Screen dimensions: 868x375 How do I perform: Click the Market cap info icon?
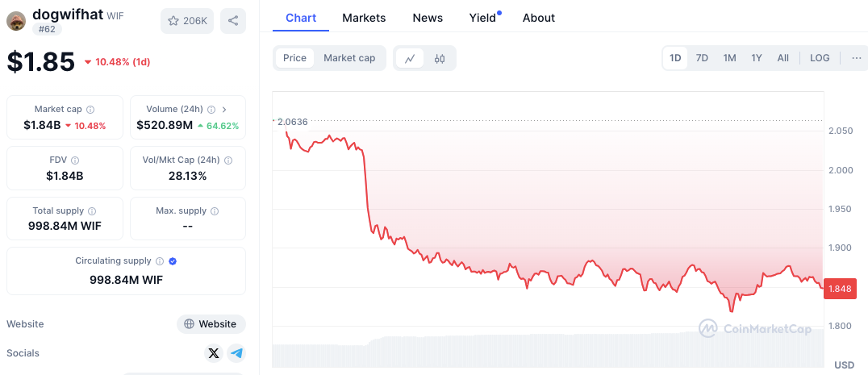click(90, 110)
